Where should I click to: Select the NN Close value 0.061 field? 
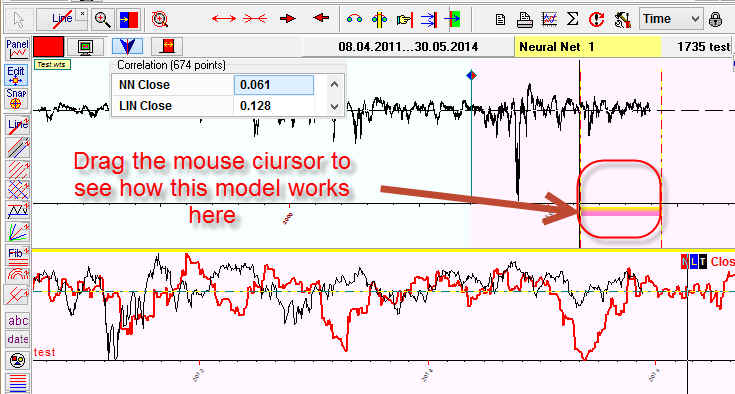(274, 85)
